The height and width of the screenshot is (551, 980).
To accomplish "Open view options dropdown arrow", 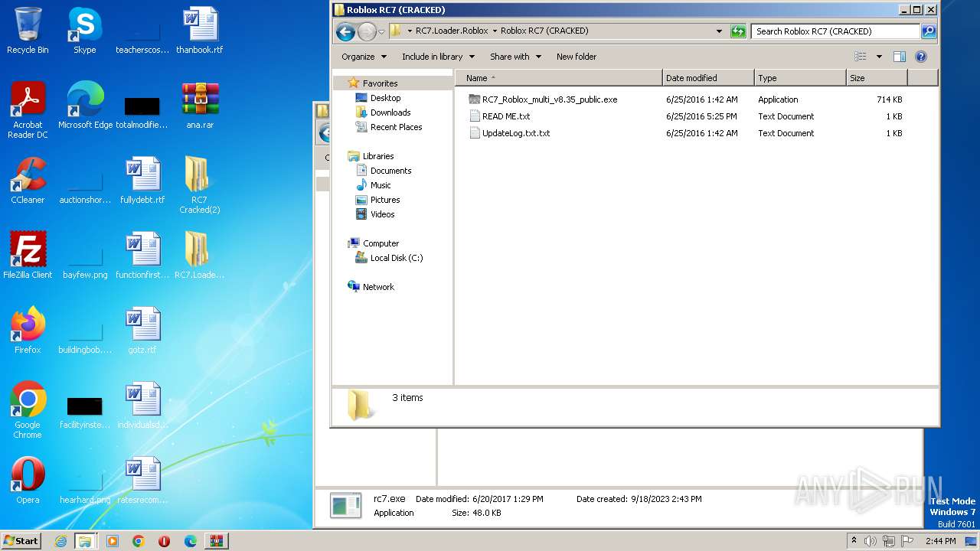I will click(x=879, y=57).
